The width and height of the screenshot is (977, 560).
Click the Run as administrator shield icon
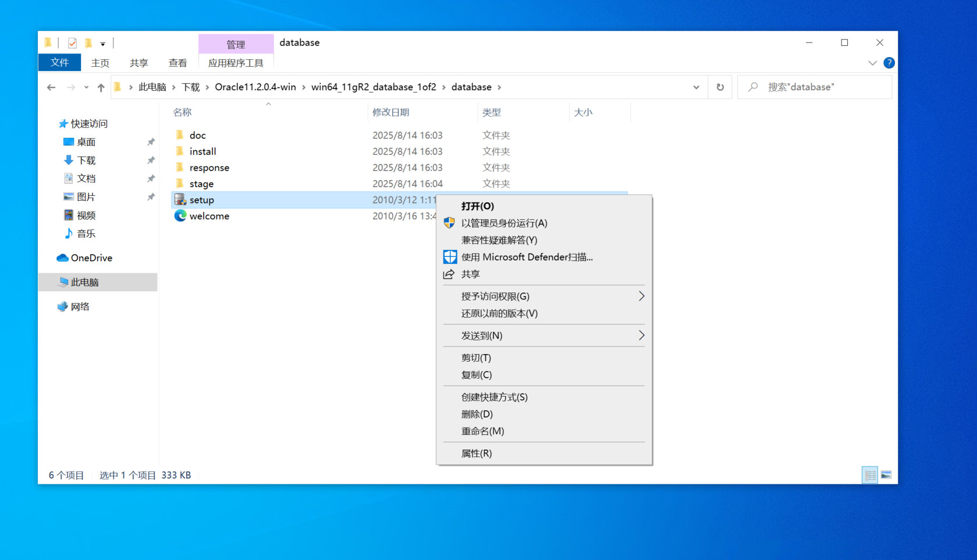[449, 223]
